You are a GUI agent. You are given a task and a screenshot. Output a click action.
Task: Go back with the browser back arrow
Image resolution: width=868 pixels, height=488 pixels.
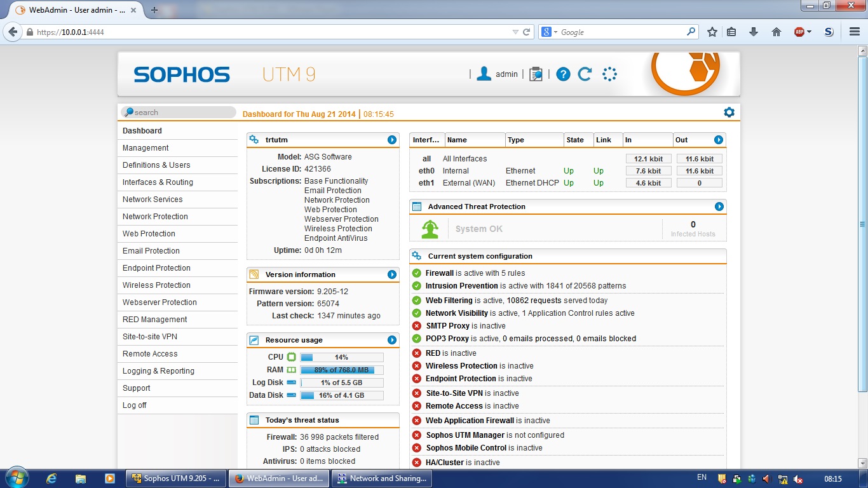(13, 32)
